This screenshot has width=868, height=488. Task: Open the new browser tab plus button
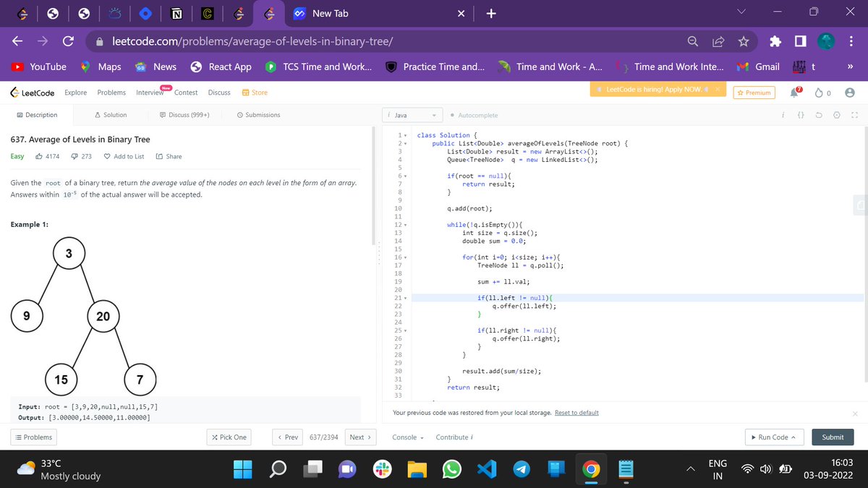pos(490,13)
